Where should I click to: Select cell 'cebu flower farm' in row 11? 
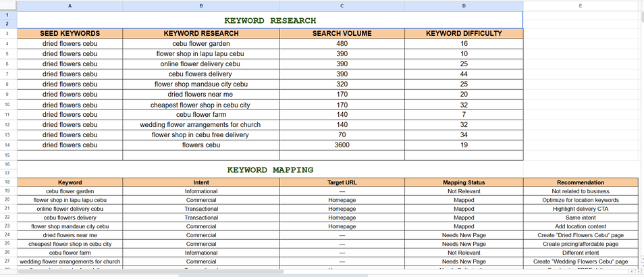pyautogui.click(x=201, y=115)
